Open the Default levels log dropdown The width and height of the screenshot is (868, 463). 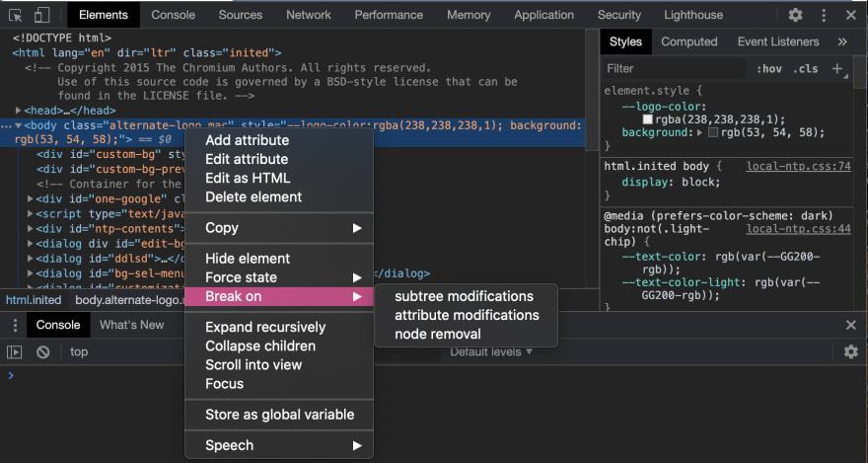491,351
